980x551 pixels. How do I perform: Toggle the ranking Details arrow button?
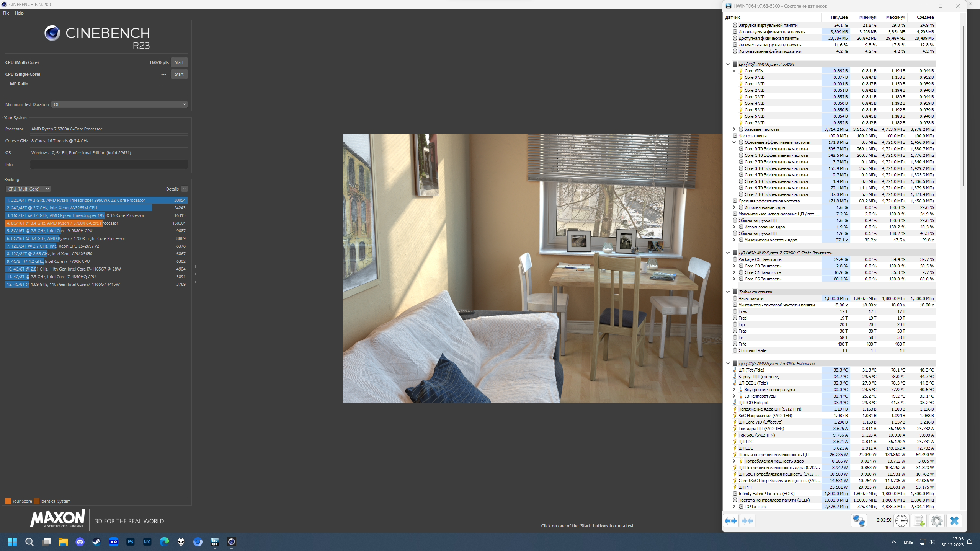pyautogui.click(x=185, y=189)
